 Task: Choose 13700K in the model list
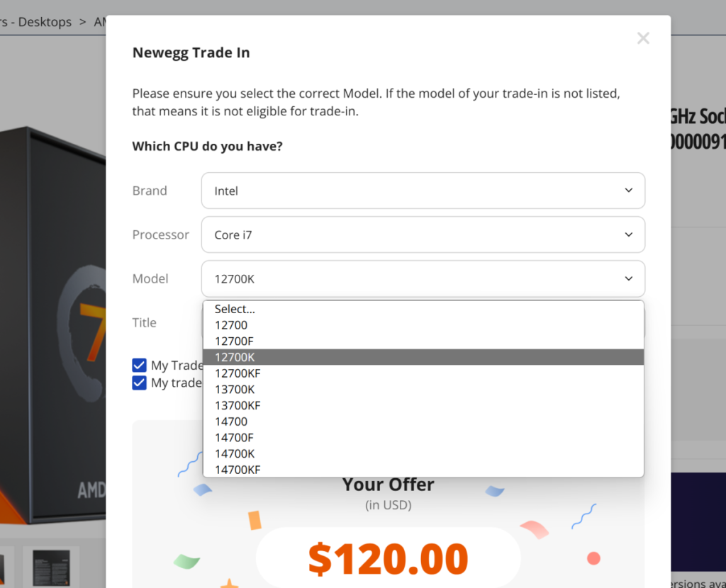pos(423,390)
